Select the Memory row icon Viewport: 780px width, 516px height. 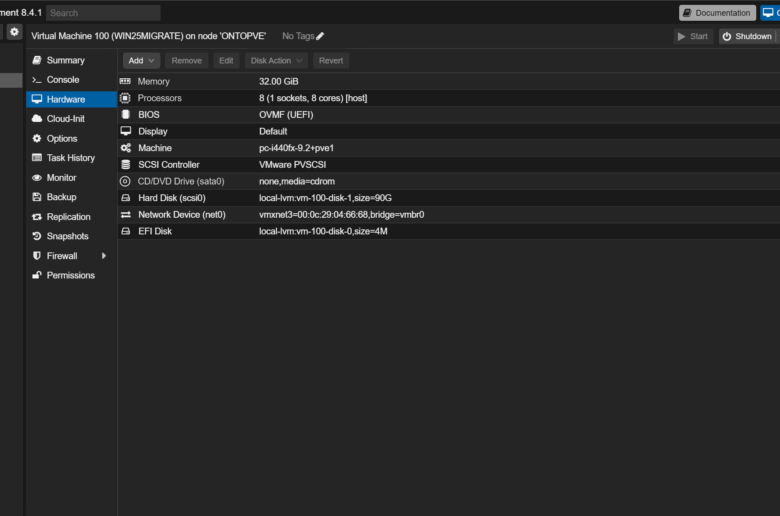(125, 81)
